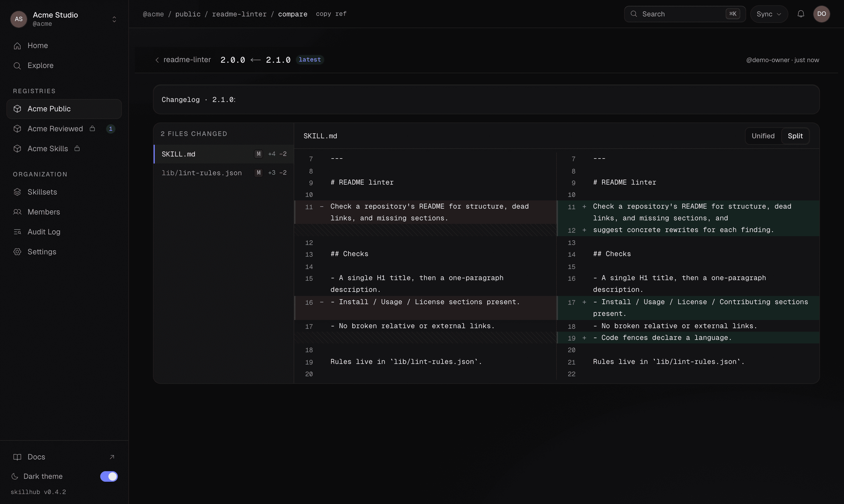This screenshot has height=504, width=844.
Task: Click the search magnifier icon in top bar
Action: [633, 14]
